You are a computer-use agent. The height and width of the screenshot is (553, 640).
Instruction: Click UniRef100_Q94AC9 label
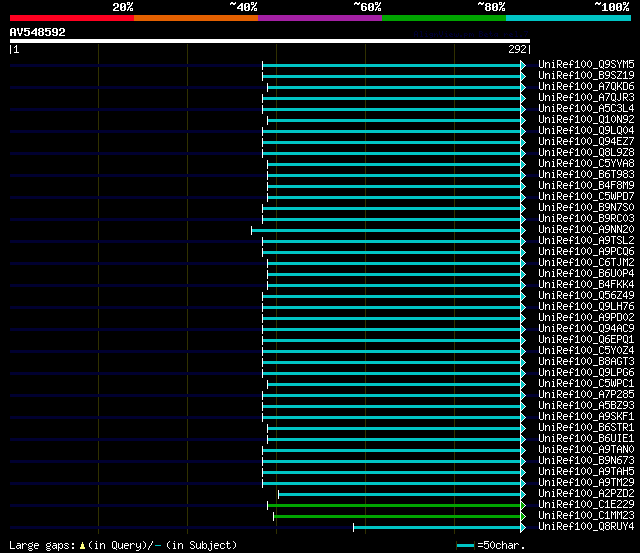click(x=586, y=329)
